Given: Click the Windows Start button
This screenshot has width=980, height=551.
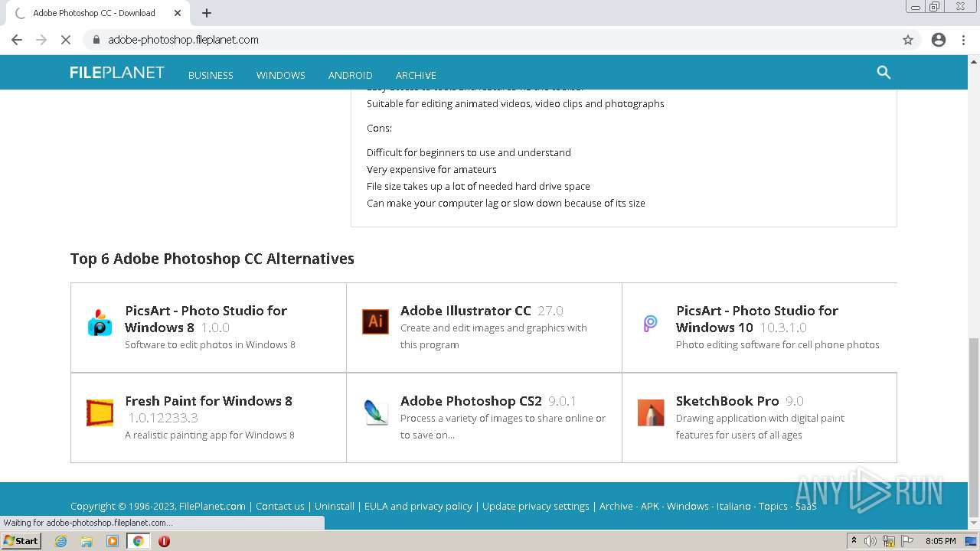Looking at the screenshot, I should tap(21, 541).
